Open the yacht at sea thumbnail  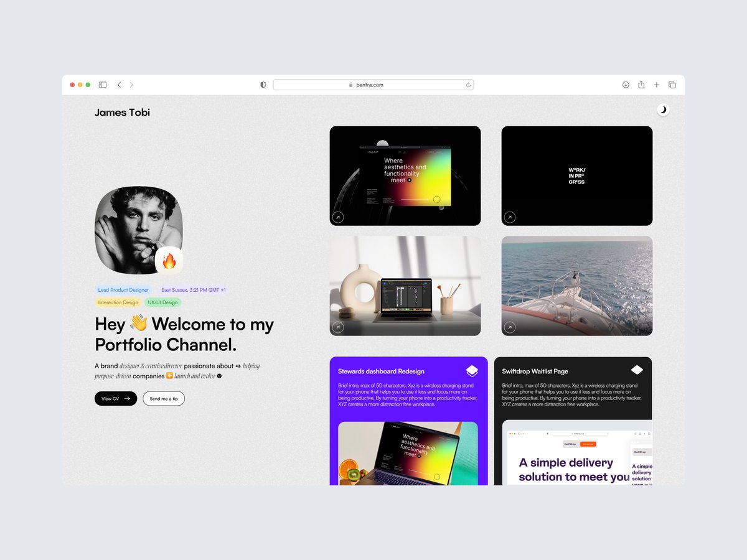pyautogui.click(x=577, y=286)
